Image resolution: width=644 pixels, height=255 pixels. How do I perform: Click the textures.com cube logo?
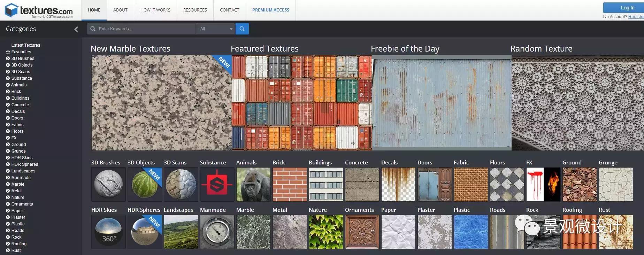pos(11,10)
